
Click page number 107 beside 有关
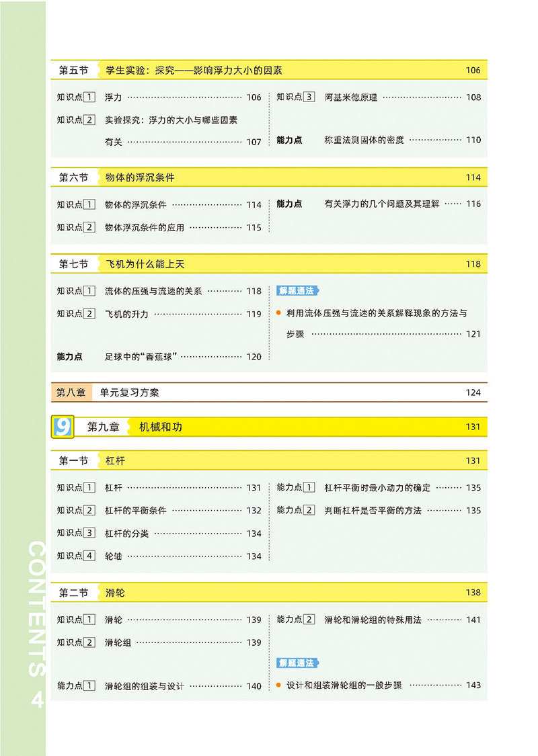point(254,142)
